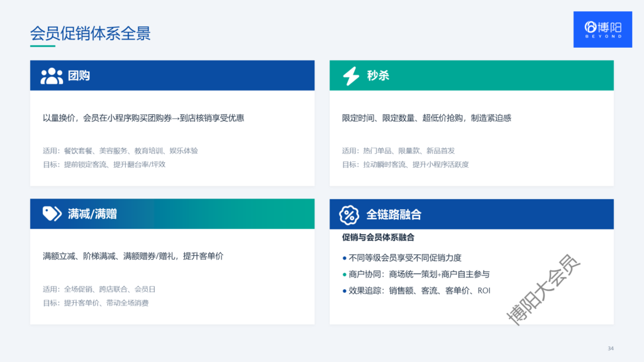Select the slide title 会员促销体系全景
Screen dimensions: 644x362
click(91, 33)
